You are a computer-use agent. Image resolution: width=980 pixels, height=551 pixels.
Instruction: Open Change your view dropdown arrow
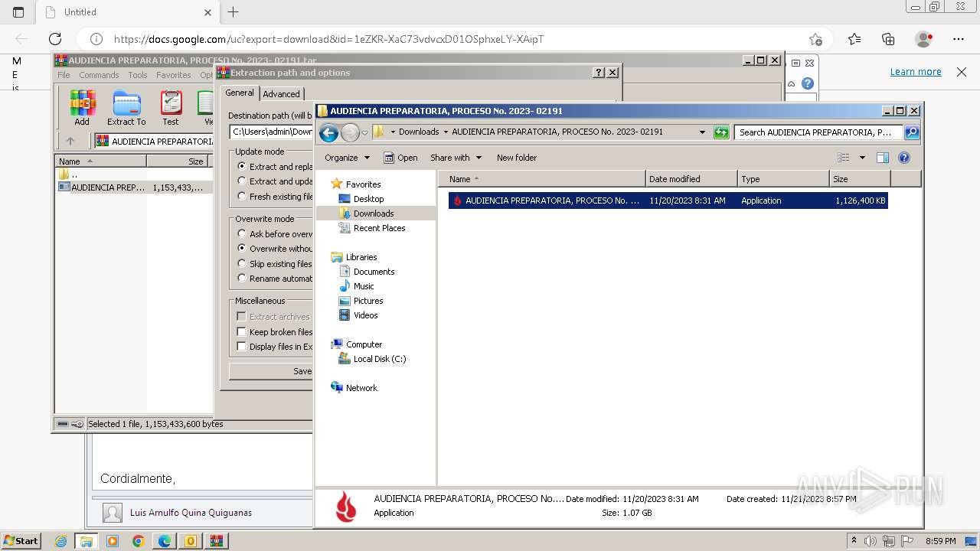point(862,158)
